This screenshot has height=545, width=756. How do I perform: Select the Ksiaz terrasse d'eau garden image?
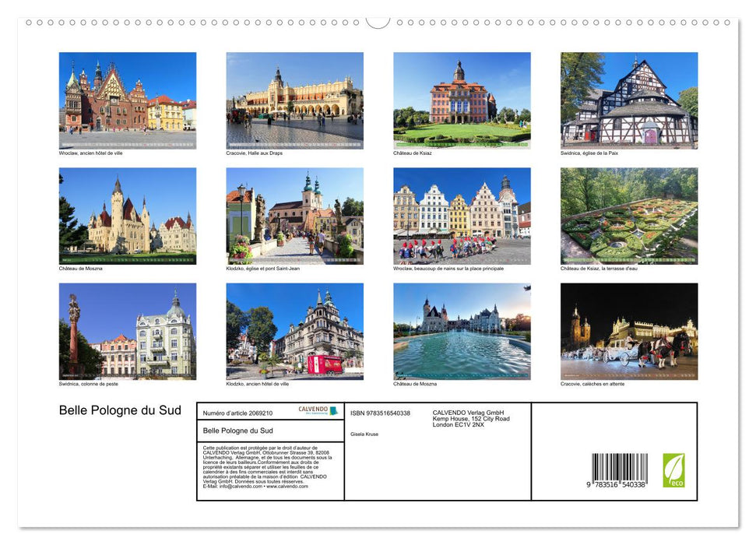(x=628, y=216)
